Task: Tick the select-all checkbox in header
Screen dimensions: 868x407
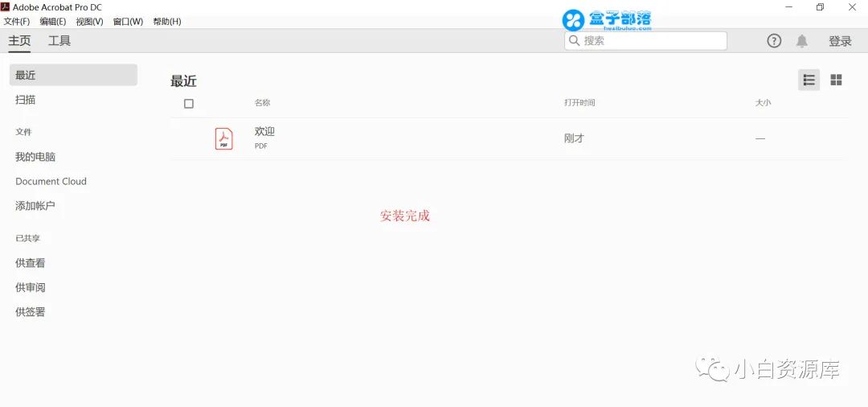Action: point(189,104)
